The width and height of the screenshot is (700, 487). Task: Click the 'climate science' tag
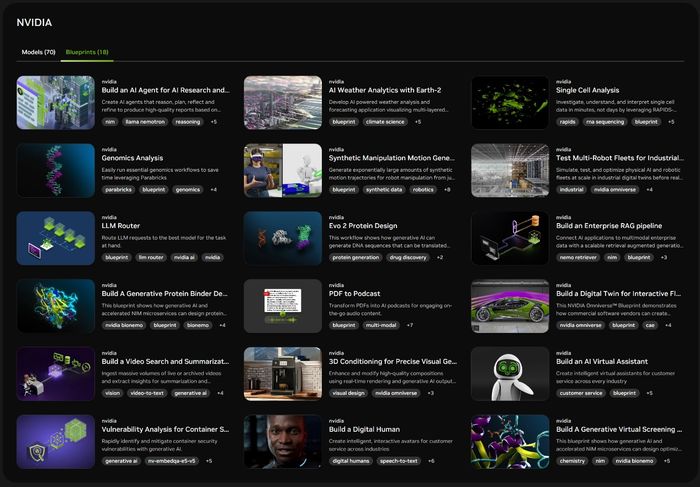click(385, 121)
